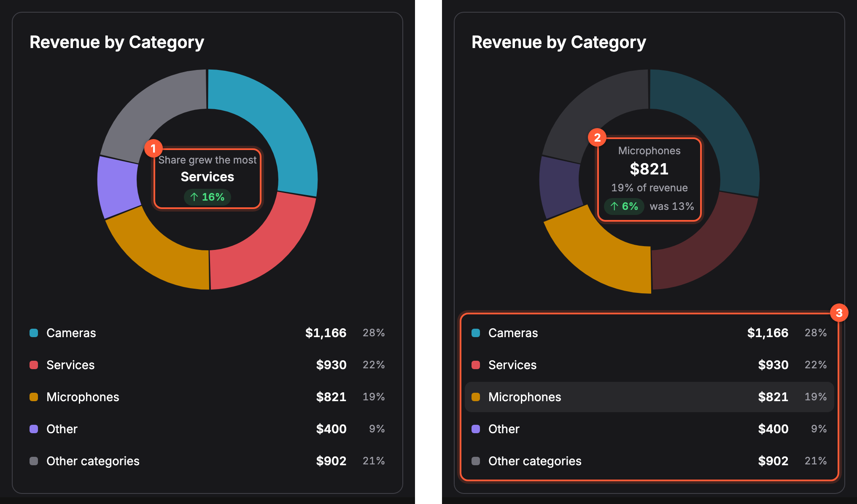Select the highlighted Microphones label in right card

pos(525,397)
